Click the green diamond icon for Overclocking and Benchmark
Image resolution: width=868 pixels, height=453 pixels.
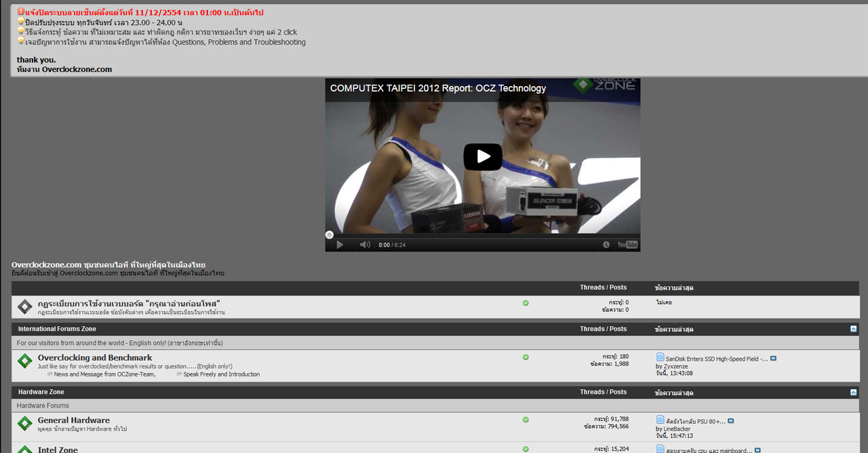[24, 361]
